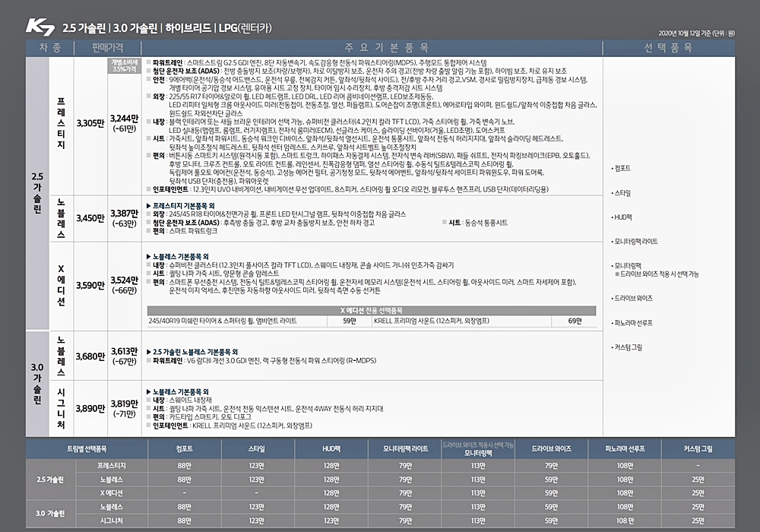
Task: Click the 시그니처 price 3,890만
Action: [90, 409]
